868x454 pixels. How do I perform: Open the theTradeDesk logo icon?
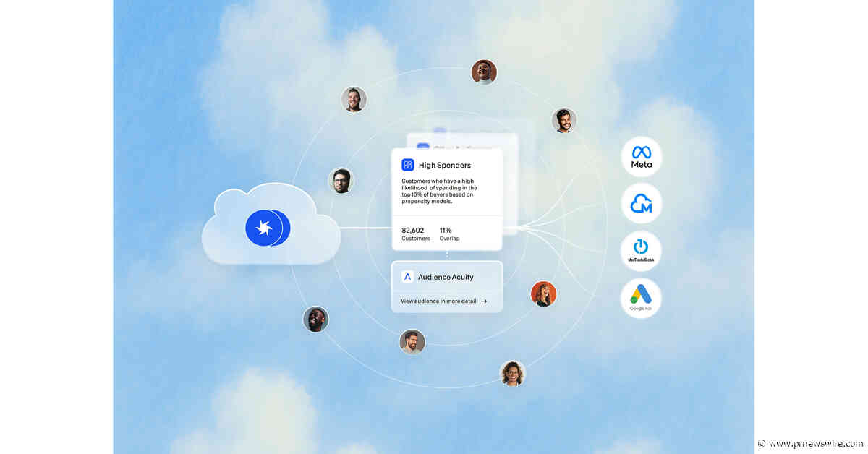tap(641, 251)
